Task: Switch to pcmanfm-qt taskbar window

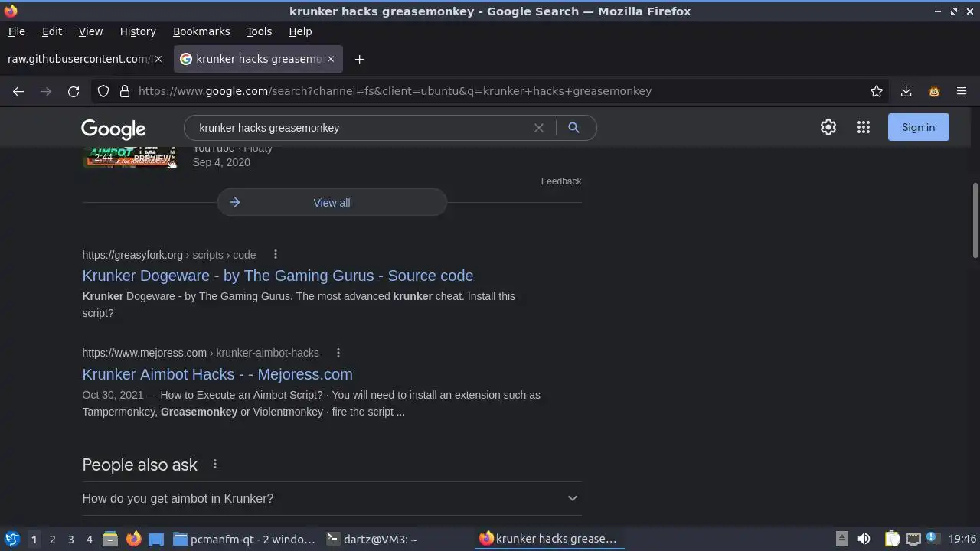Action: (245, 539)
